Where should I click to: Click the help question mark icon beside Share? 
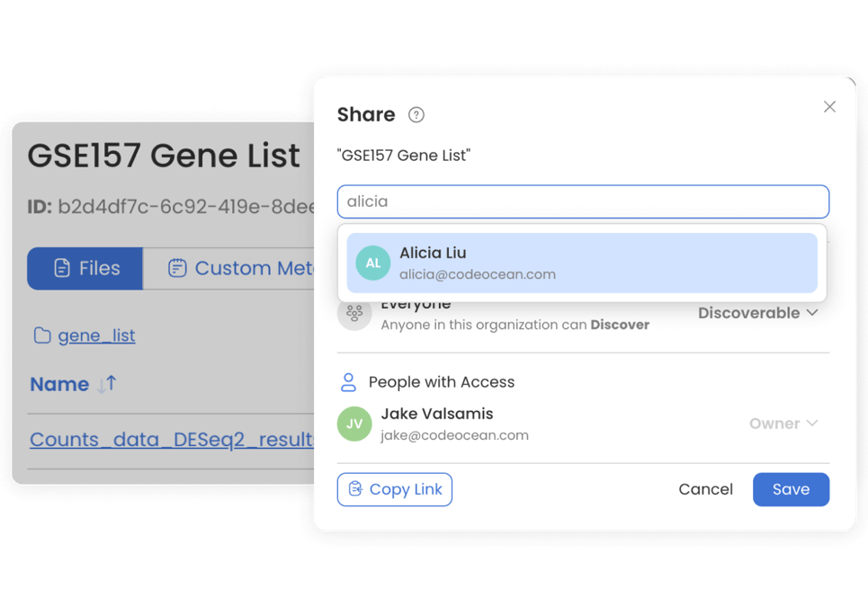point(416,115)
